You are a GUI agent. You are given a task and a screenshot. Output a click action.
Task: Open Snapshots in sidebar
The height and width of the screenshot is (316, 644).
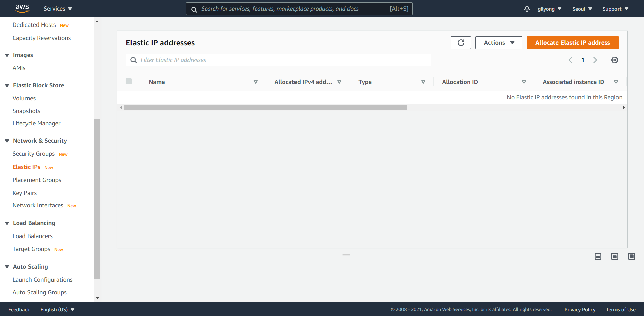(26, 111)
